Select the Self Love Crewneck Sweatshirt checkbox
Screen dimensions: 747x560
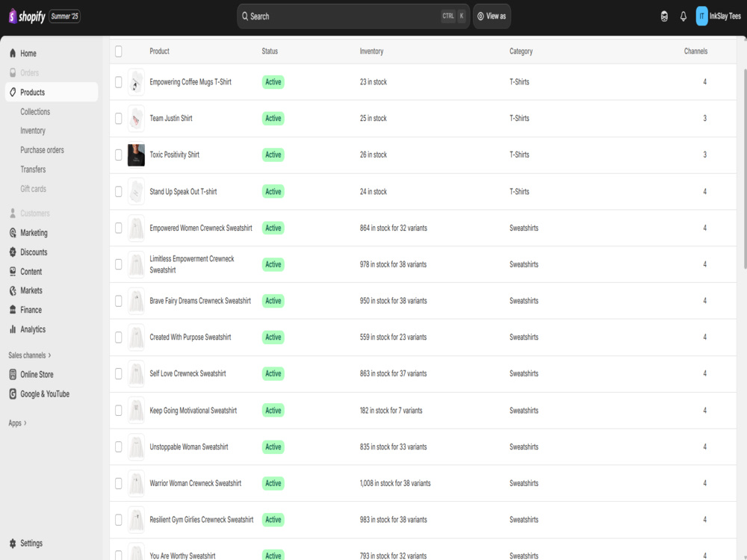coord(119,374)
